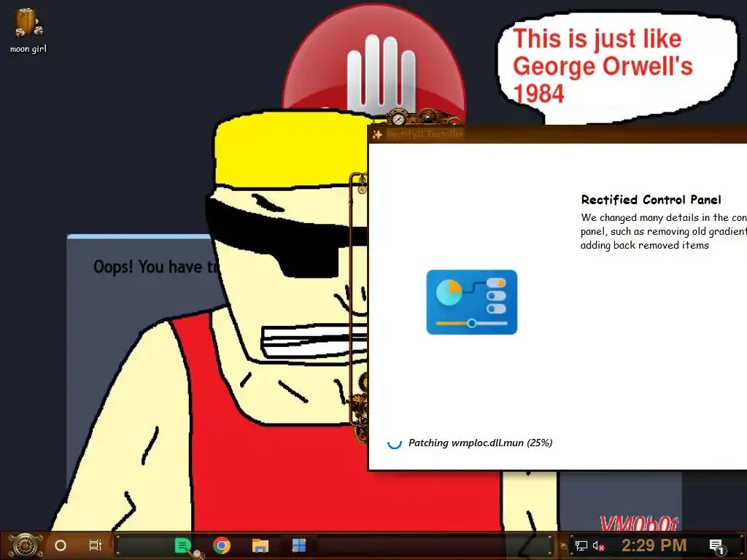Click the Rectify11 Installer title bar icon
The height and width of the screenshot is (560, 747).
tap(377, 135)
